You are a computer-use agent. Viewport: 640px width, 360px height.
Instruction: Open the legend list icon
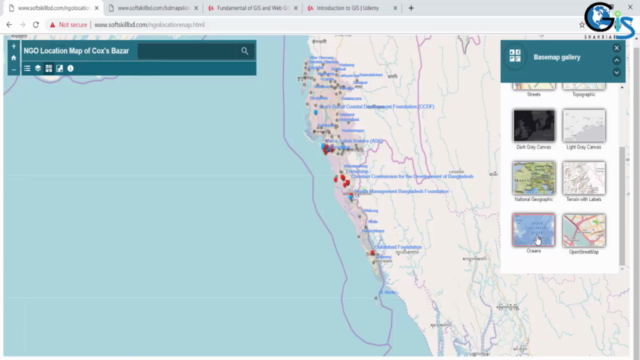[x=27, y=69]
